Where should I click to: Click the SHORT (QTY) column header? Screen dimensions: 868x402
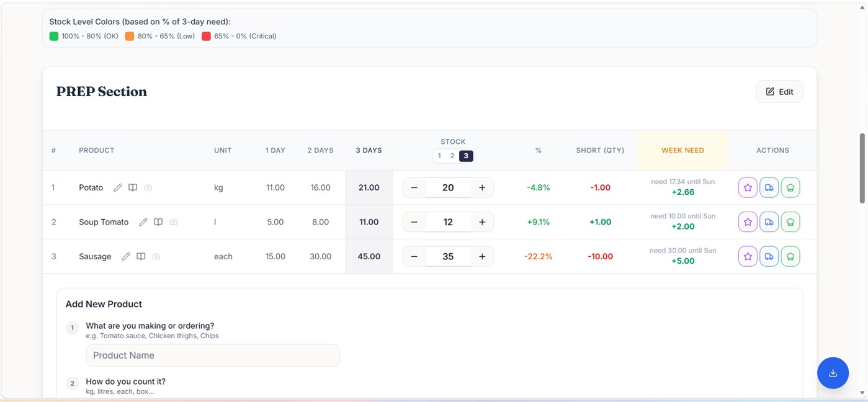[600, 150]
